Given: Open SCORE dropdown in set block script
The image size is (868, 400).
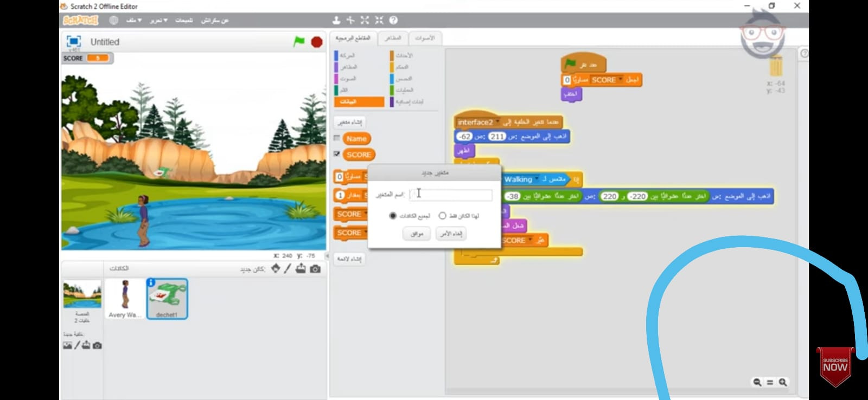Looking at the screenshot, I should tap(620, 80).
